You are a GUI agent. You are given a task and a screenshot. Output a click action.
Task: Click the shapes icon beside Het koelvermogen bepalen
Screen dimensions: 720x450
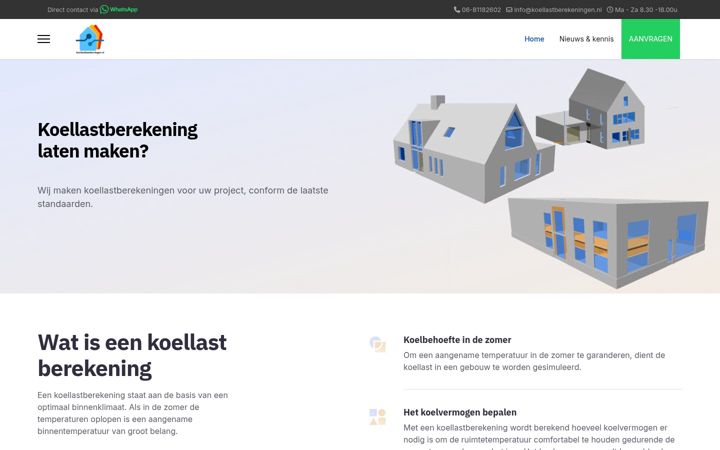click(377, 416)
